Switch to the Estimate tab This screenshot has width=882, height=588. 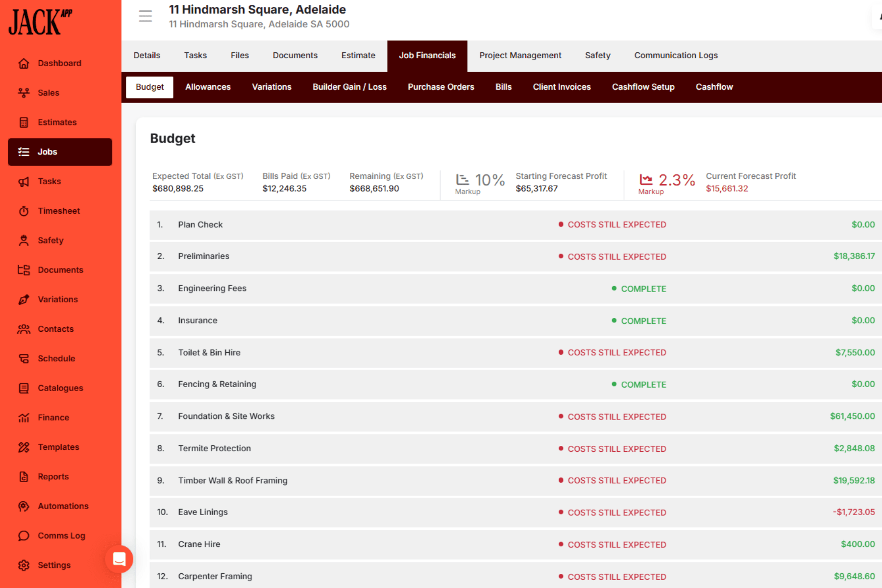coord(358,55)
